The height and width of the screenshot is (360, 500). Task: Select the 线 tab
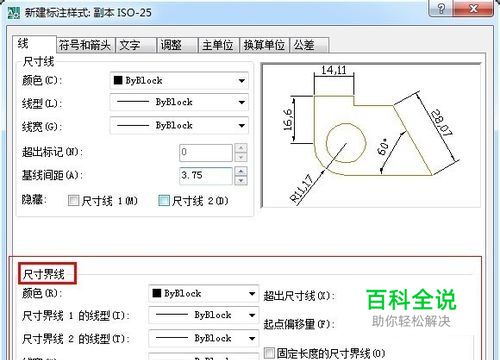tap(34, 44)
